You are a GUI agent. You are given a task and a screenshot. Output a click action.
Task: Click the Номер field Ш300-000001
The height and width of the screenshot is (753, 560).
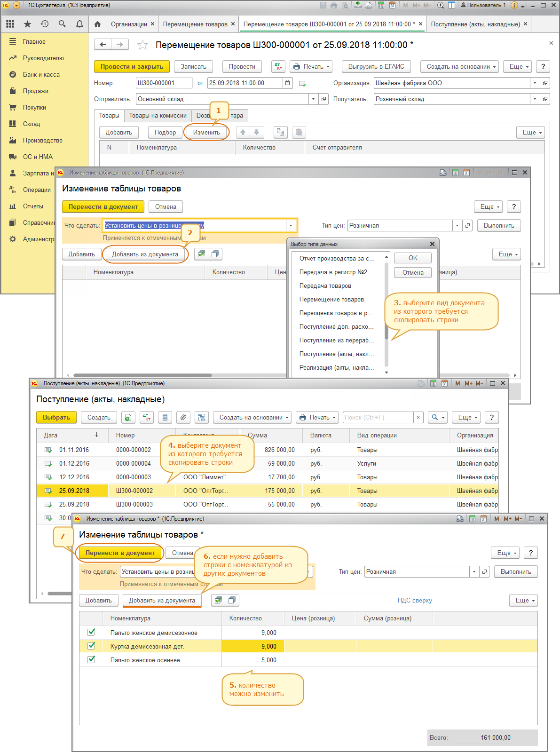pos(164,83)
